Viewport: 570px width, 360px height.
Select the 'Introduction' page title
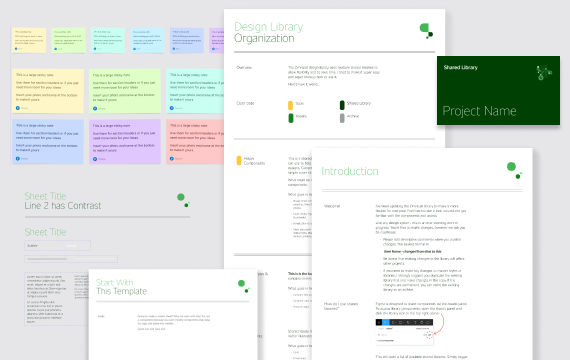(x=350, y=171)
